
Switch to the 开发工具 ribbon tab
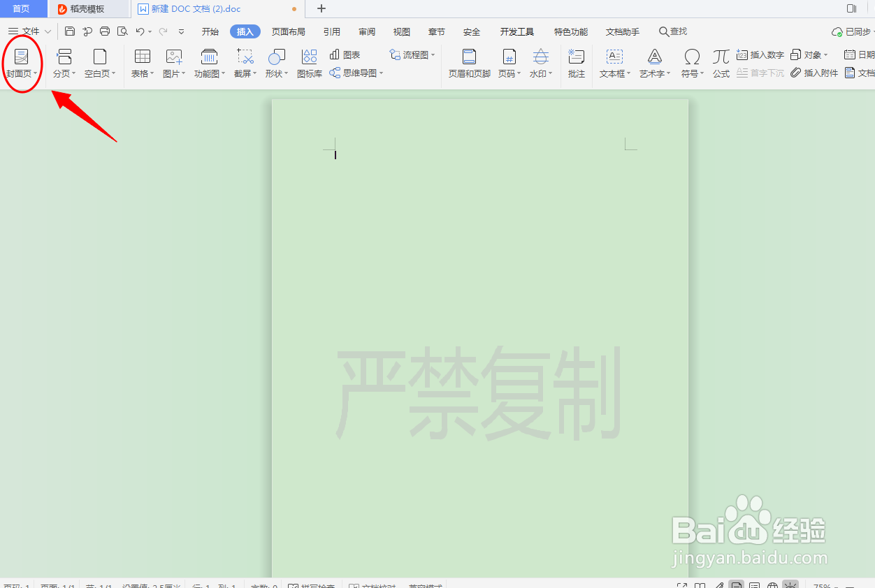tap(517, 31)
